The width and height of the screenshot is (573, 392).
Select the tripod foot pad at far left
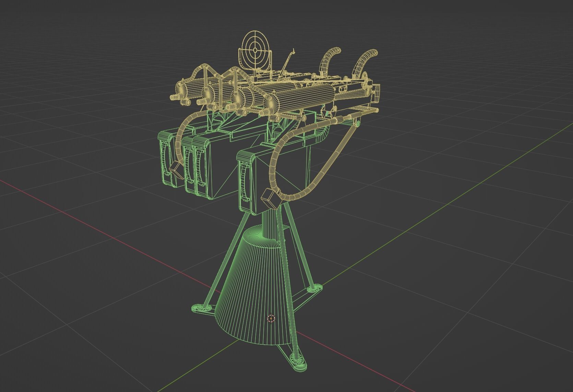tap(201, 308)
